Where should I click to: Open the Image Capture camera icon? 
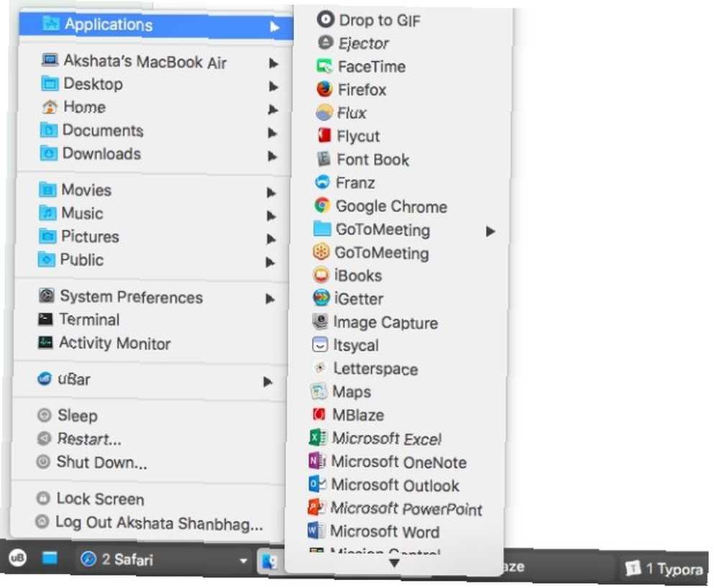coord(320,321)
